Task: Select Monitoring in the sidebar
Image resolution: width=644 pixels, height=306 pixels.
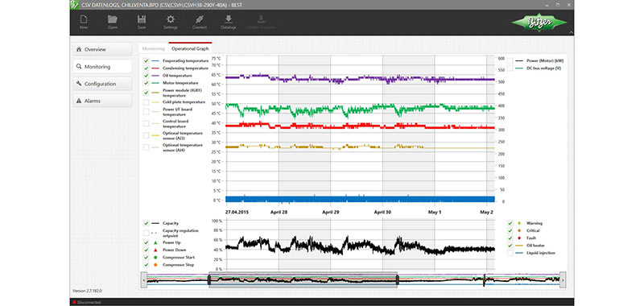Action: [102, 67]
